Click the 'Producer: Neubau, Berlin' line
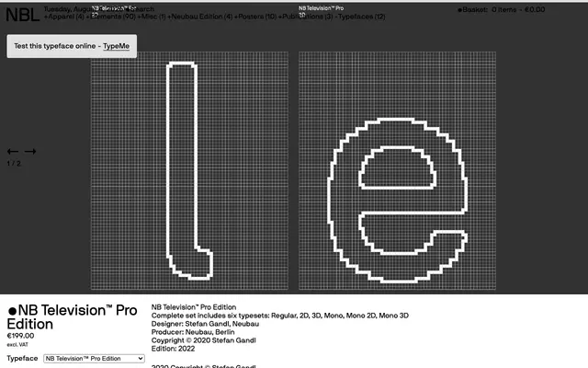 pyautogui.click(x=193, y=332)
